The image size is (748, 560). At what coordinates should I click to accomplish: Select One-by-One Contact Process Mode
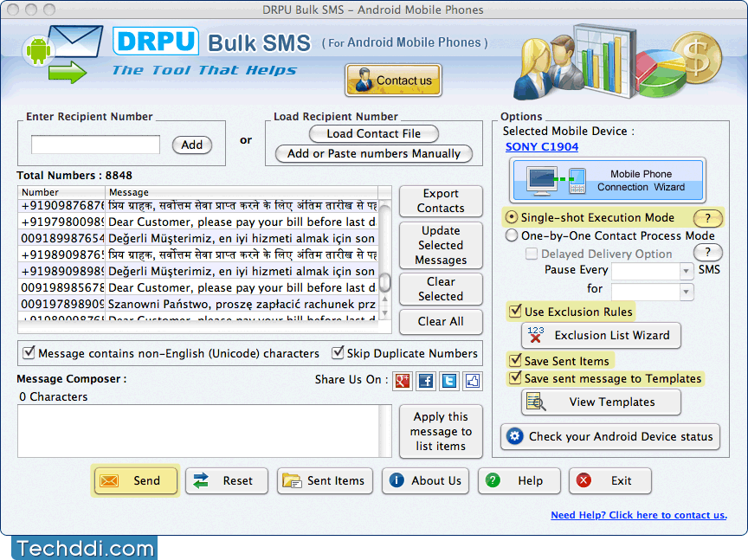[x=511, y=235]
